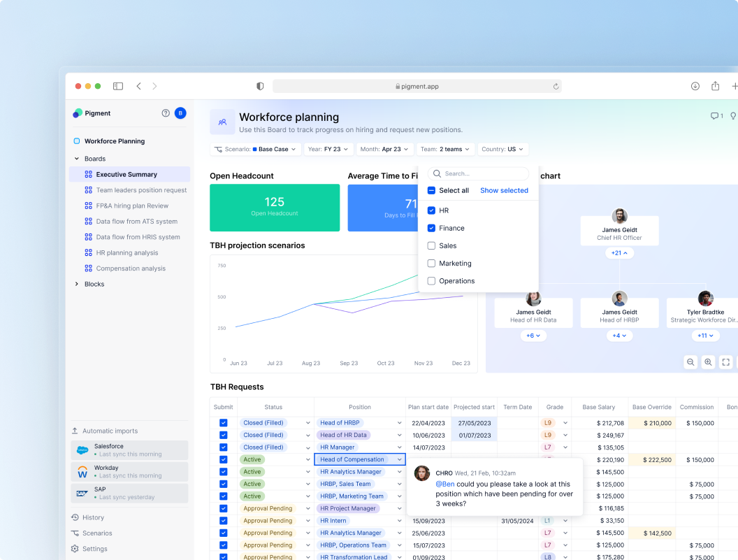Open HR planning analysis board

[x=122, y=253]
